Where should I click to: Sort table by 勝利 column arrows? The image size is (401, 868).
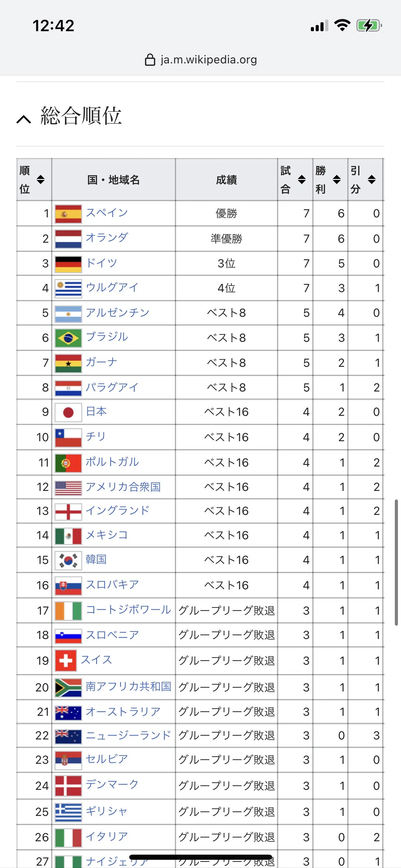337,179
